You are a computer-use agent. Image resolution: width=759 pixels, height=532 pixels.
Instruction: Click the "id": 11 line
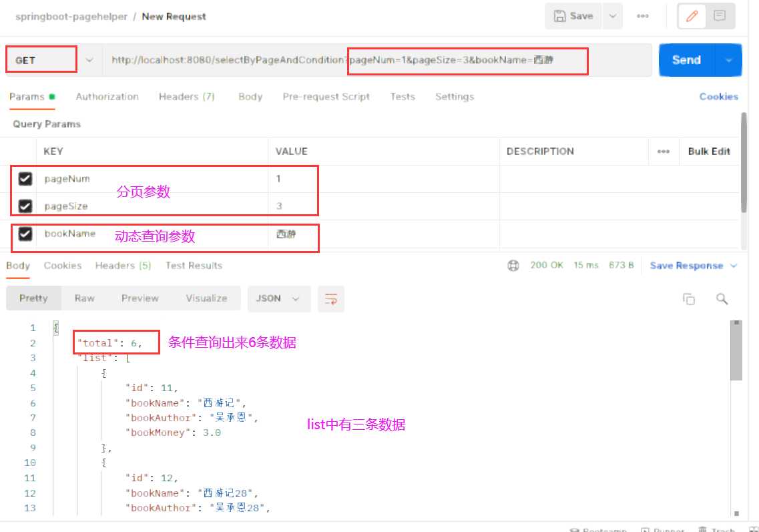click(x=152, y=388)
